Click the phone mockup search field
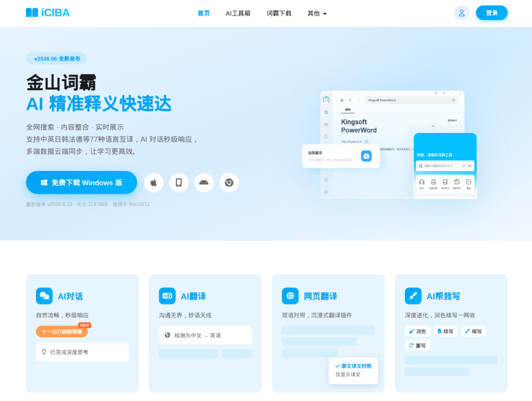Screen dimensions: 532x401 tap(445, 166)
